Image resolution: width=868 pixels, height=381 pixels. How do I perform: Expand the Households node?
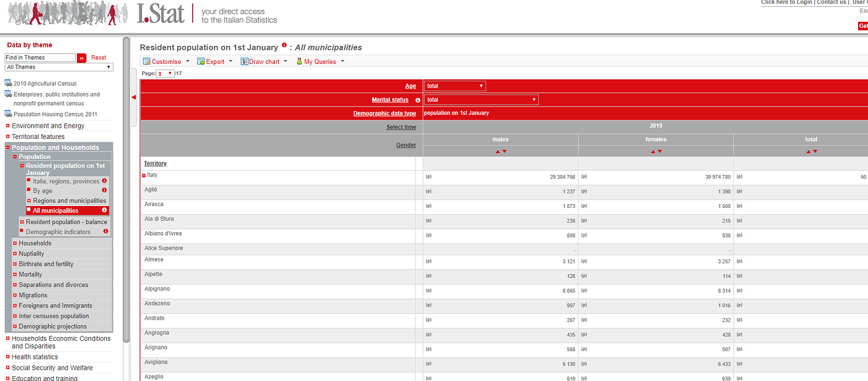(15, 243)
